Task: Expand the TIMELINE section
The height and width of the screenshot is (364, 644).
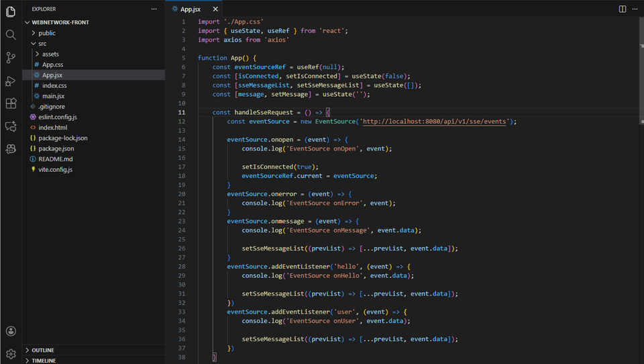Action: [x=44, y=361]
